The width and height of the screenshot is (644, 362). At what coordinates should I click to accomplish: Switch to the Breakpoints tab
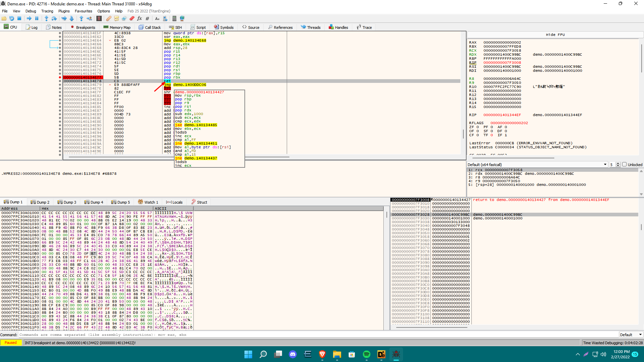coord(83,27)
